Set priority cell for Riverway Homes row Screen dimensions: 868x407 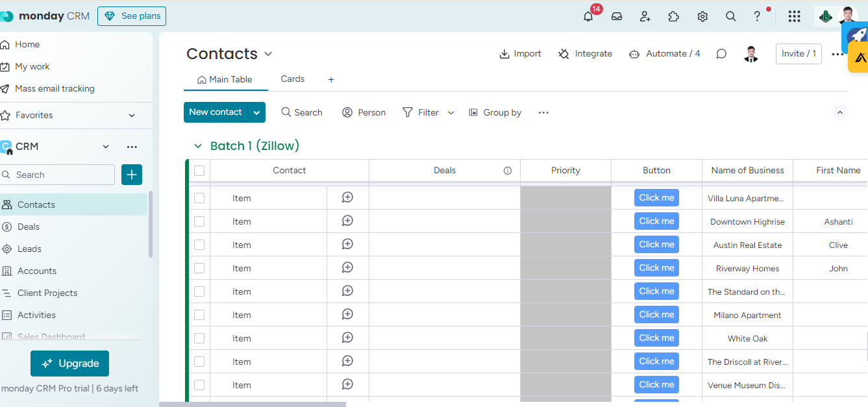point(565,268)
